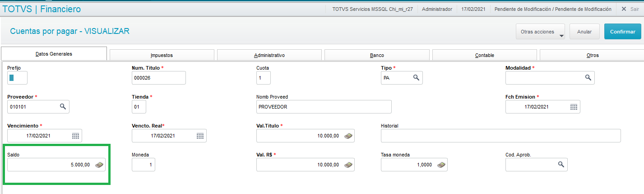Open the Administrativo tab
The width and height of the screenshot is (644, 194).
click(269, 55)
